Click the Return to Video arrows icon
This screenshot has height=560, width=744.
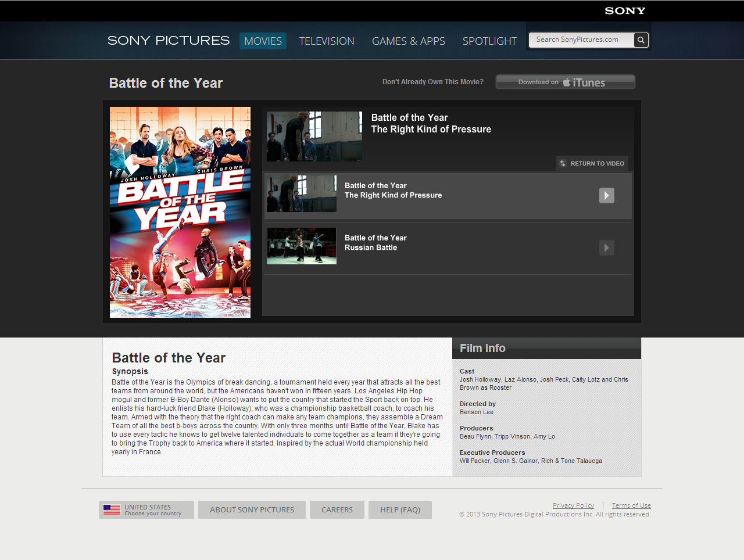click(563, 164)
